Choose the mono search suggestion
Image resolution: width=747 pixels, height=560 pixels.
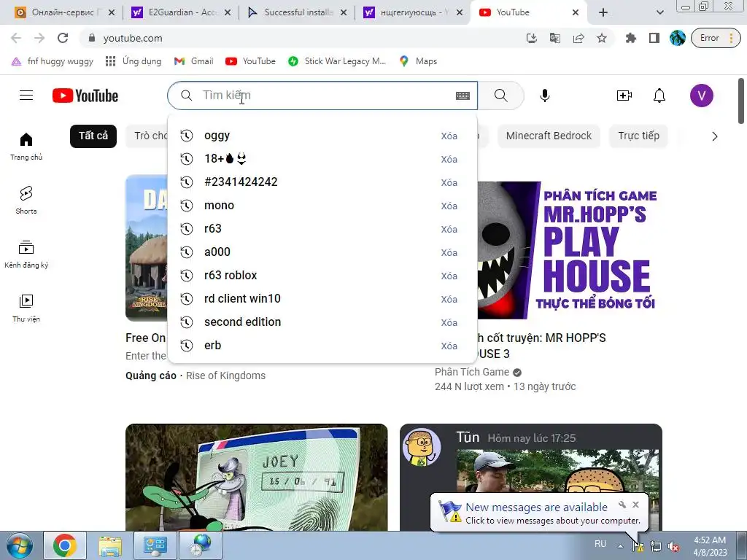[322, 206]
